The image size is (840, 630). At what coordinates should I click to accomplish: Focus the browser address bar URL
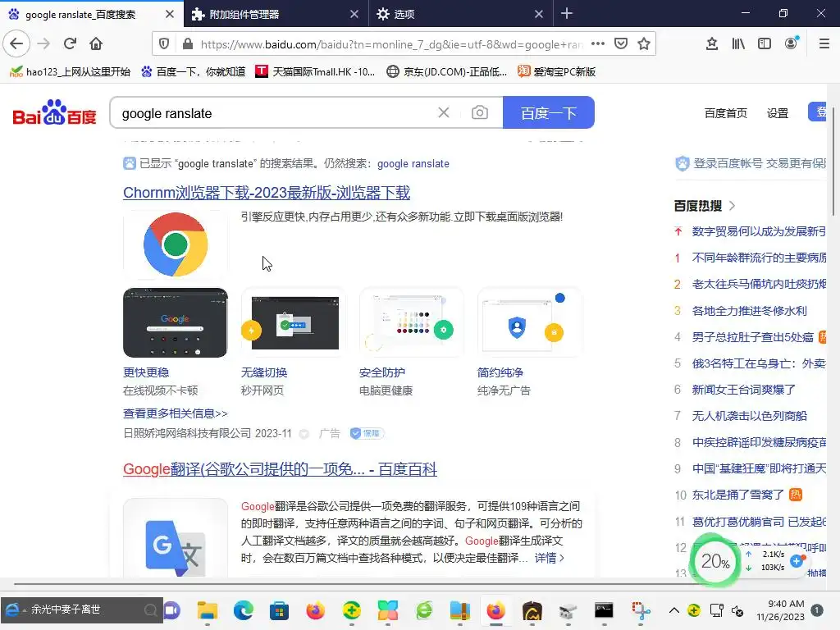391,44
